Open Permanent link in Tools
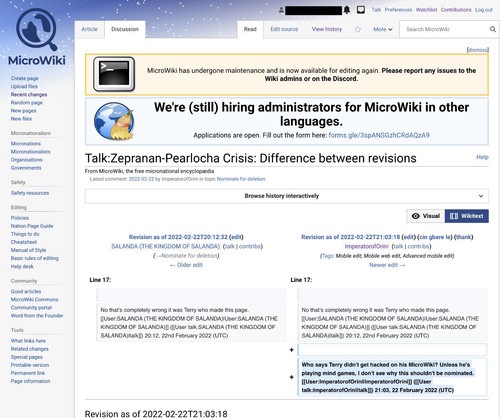Screen dimensions: 500x418 pyautogui.click(x=28, y=373)
